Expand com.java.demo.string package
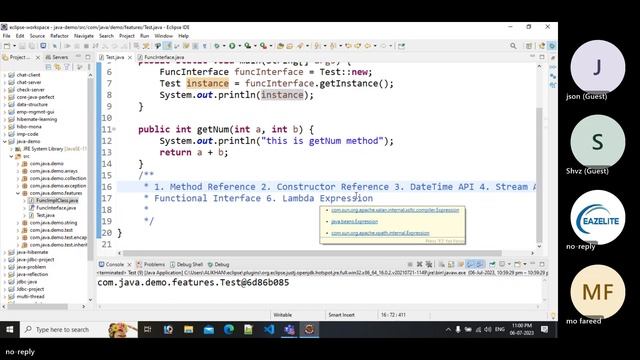The width and height of the screenshot is (640, 360). point(18,223)
